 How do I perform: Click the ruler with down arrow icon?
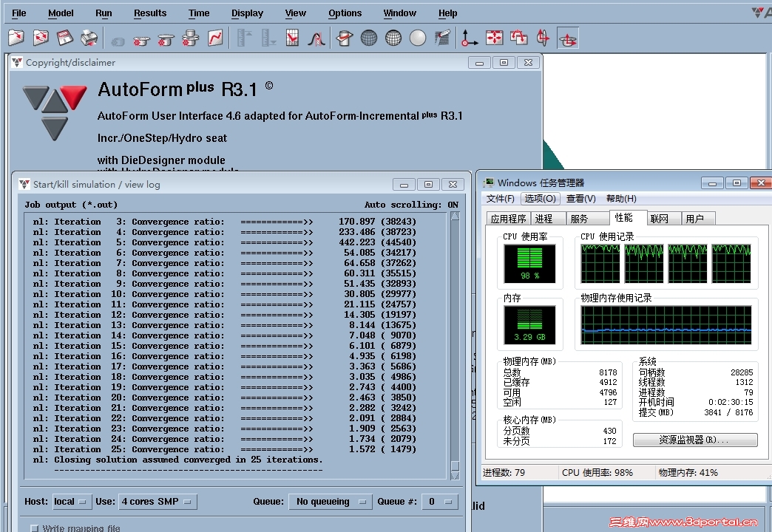(268, 38)
